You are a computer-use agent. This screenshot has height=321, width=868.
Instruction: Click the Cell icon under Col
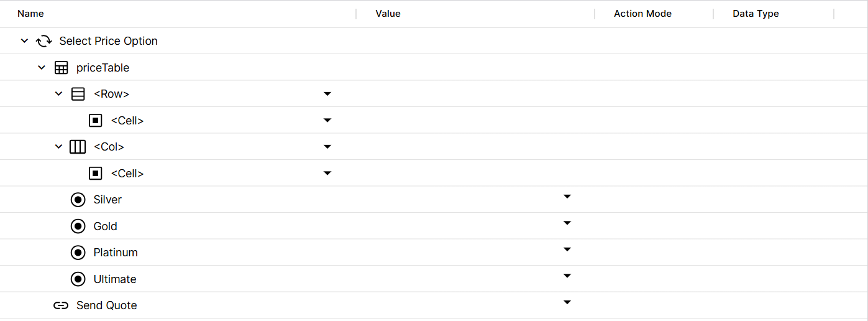point(96,174)
